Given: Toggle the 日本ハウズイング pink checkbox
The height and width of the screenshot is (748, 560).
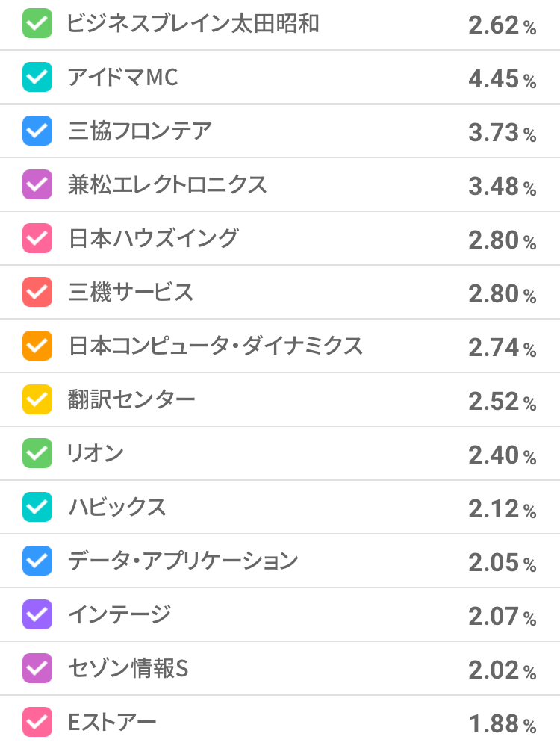Looking at the screenshot, I should click(37, 239).
